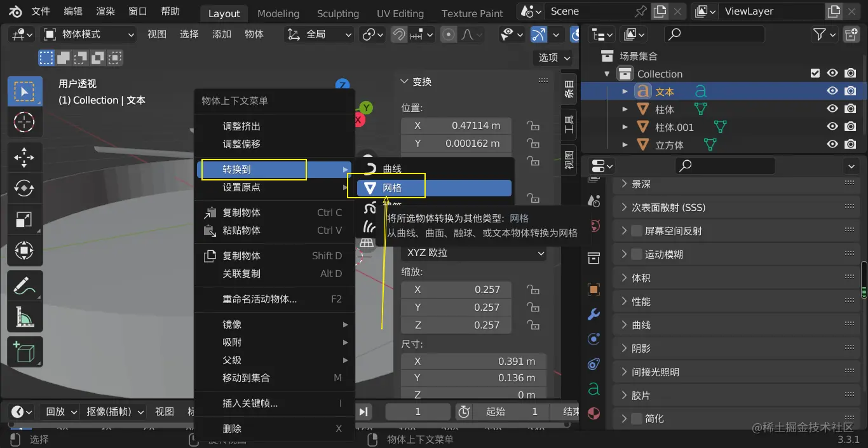Open the Physics properties tab
The width and height of the screenshot is (868, 448).
click(594, 339)
